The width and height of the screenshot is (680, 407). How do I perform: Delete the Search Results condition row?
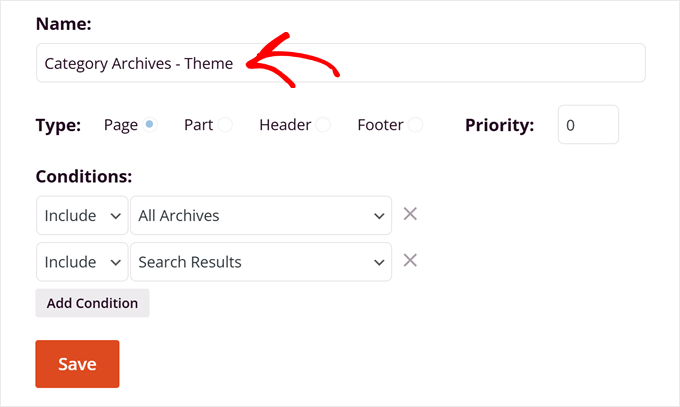(409, 261)
